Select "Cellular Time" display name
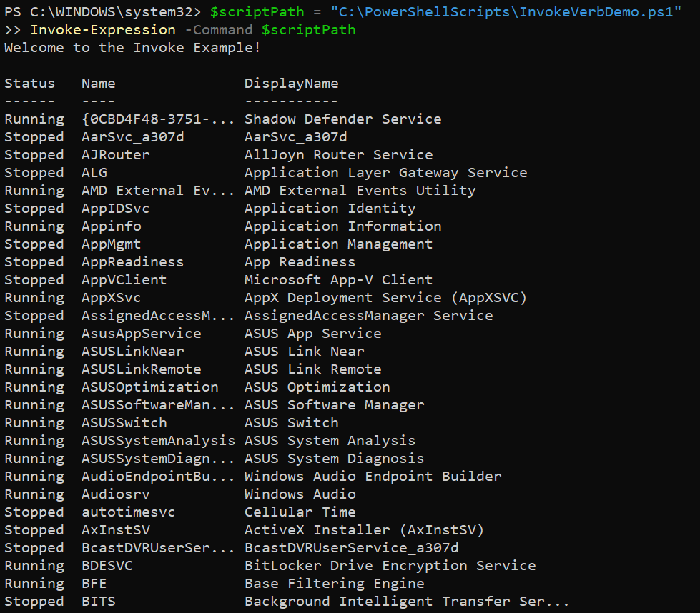This screenshot has height=613, width=700. point(300,512)
